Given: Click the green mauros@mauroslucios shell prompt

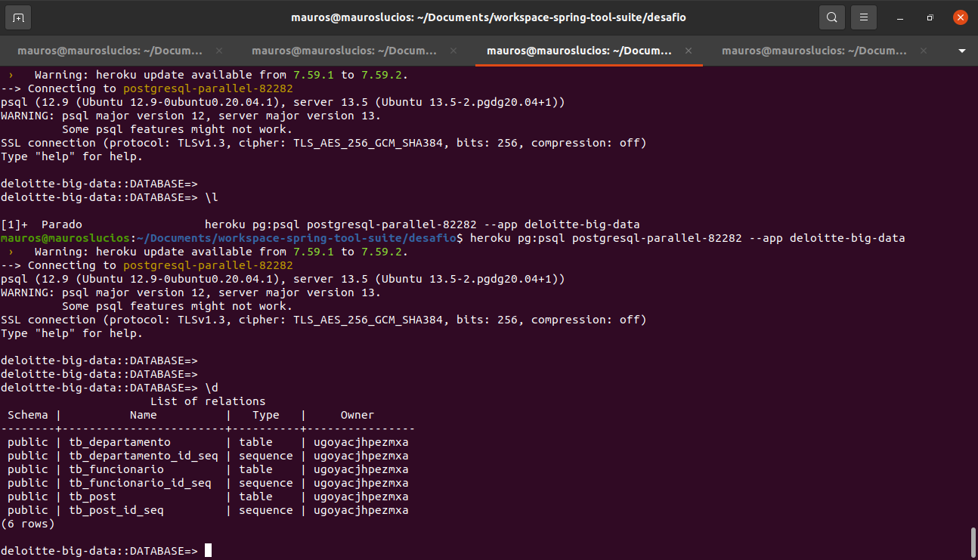Looking at the screenshot, I should click(x=66, y=238).
